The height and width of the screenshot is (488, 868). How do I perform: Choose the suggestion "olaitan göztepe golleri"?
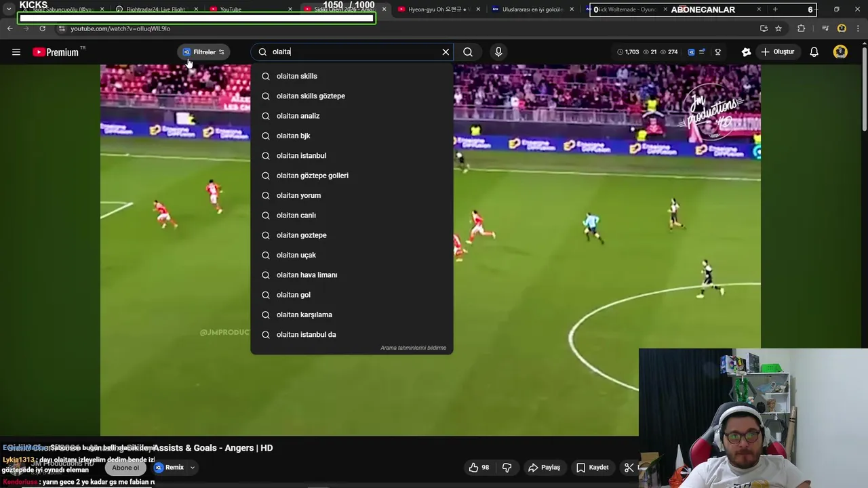pyautogui.click(x=352, y=176)
